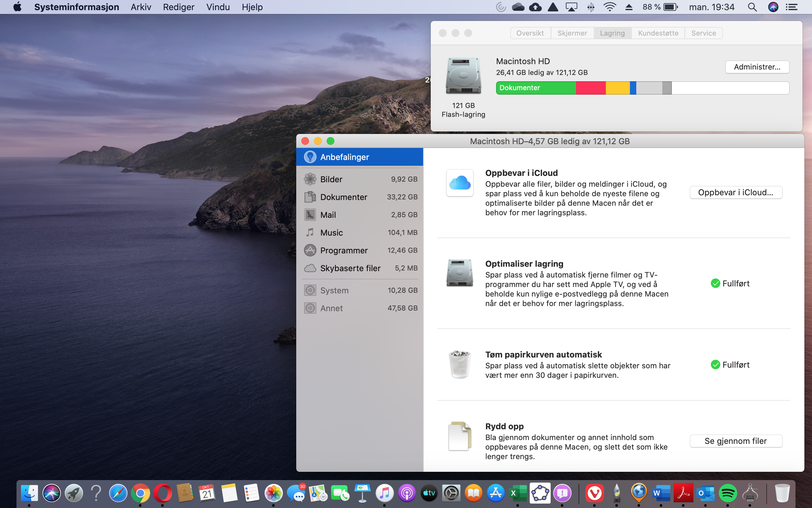Screen dimensions: 812x508
Task: Click the clock reading man. 19:34
Action: click(712, 7)
